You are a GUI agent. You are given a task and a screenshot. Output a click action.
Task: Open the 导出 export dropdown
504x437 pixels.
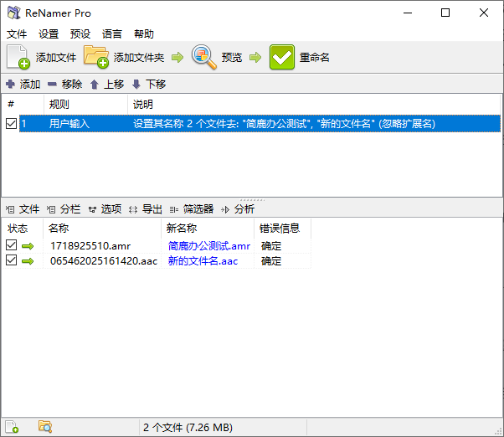point(146,209)
